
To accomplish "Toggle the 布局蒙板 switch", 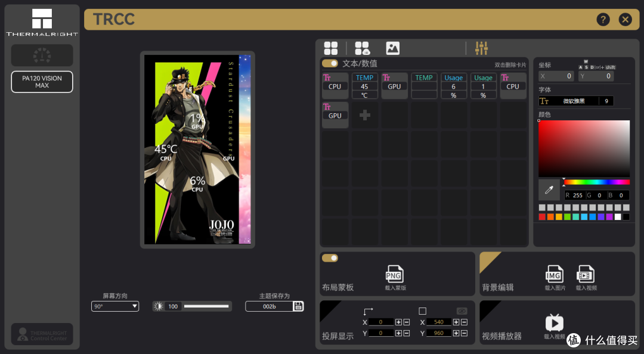I will click(330, 258).
